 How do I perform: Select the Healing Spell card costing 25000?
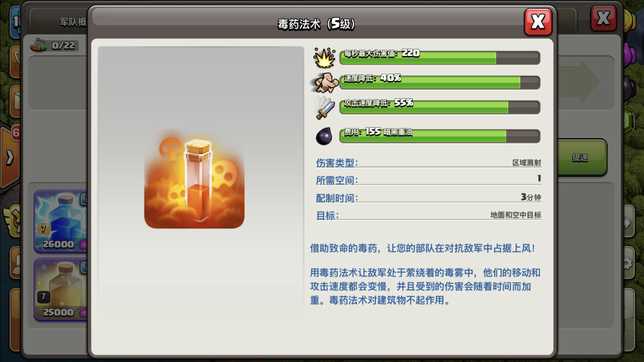coord(61,289)
